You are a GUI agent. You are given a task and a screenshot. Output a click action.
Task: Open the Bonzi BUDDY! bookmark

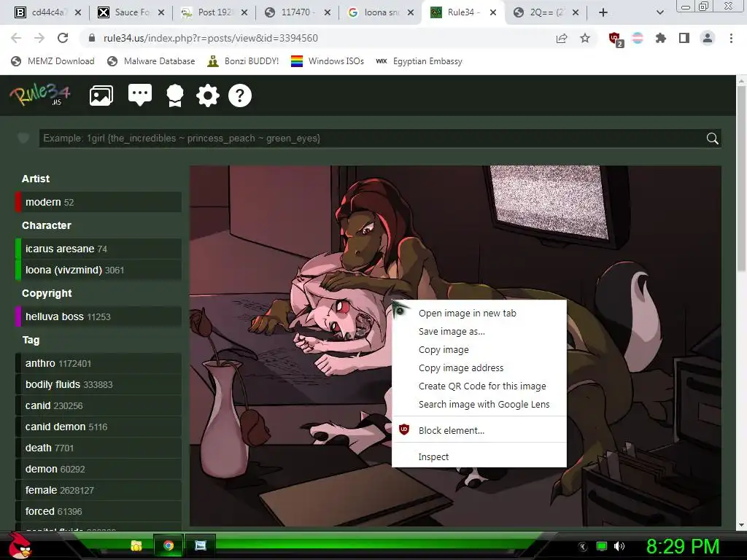click(243, 61)
